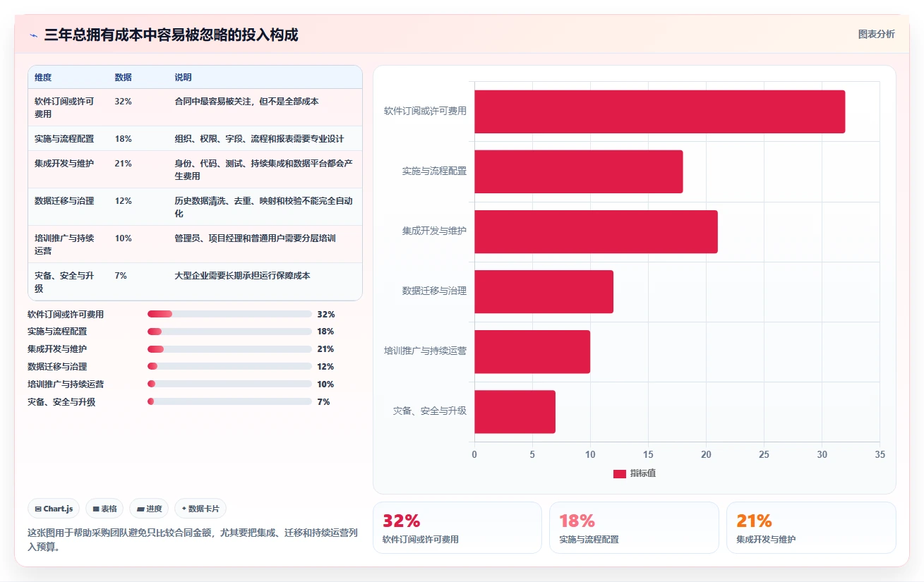Click the 灾备、安全与升级 progress bar

(229, 402)
